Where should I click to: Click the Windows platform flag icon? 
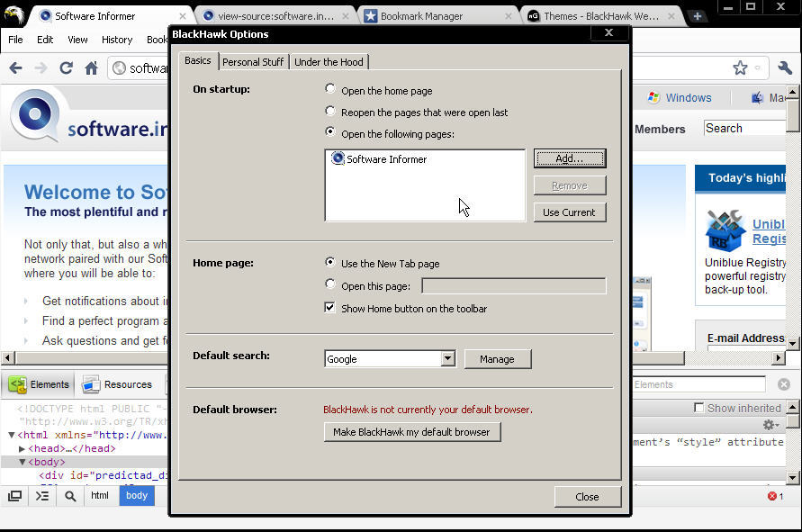(653, 97)
